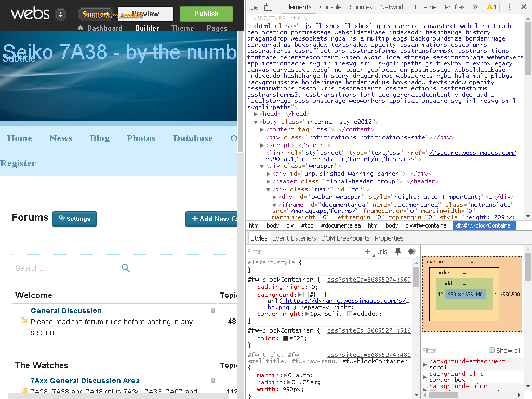Toggle the element state pin icon
This screenshot has width=532, height=399.
pyautogui.click(x=398, y=251)
